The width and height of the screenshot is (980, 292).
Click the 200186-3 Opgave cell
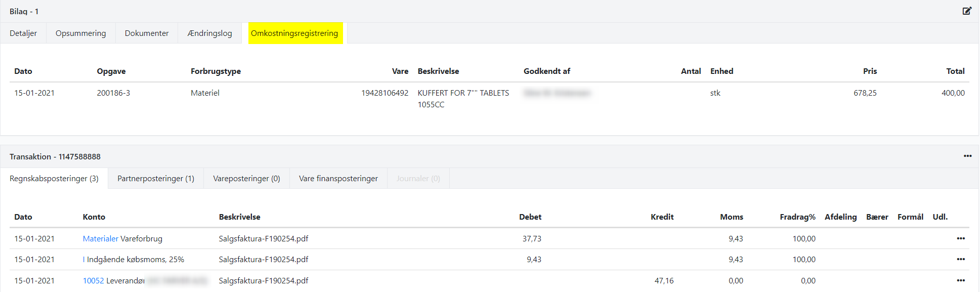tap(113, 93)
